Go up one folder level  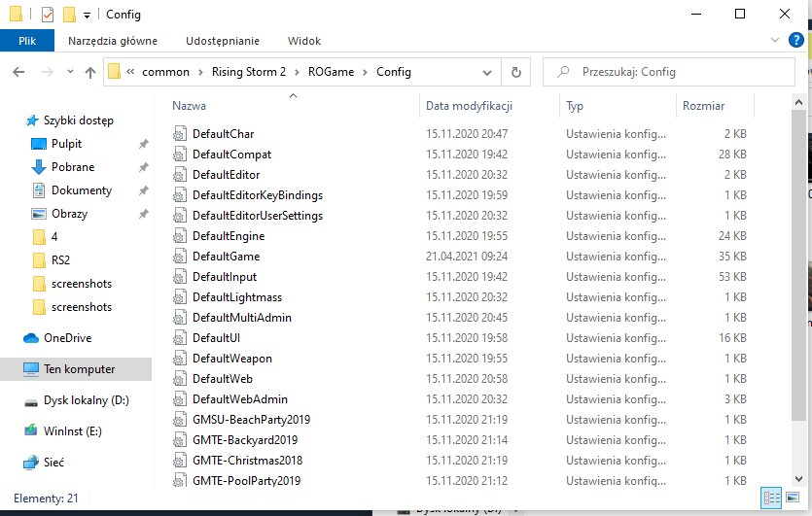click(x=90, y=72)
